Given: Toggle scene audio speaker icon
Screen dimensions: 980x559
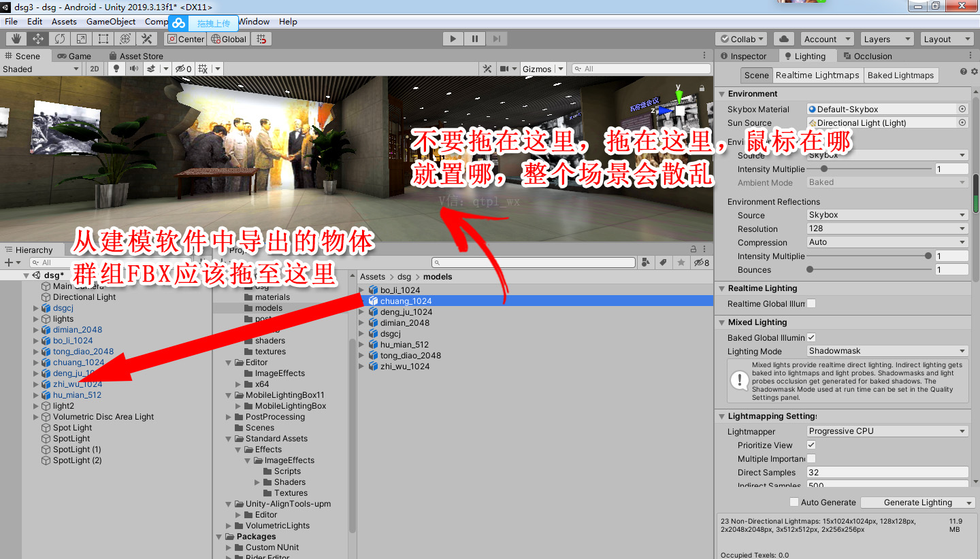Looking at the screenshot, I should [x=134, y=69].
